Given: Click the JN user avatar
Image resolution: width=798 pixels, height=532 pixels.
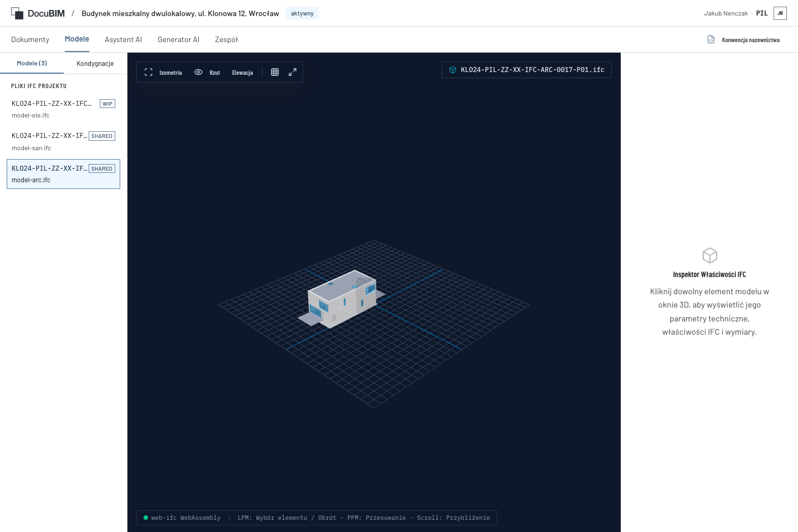Looking at the screenshot, I should [x=780, y=13].
